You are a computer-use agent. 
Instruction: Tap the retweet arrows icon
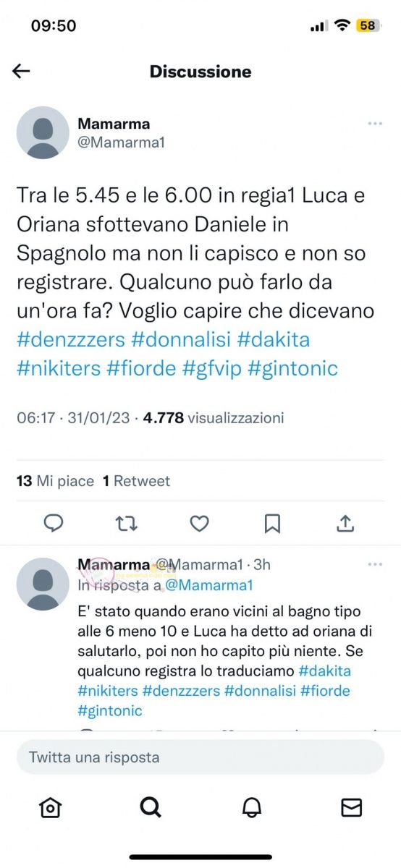tap(127, 524)
